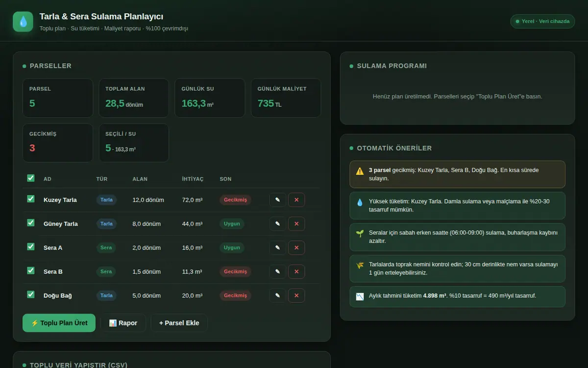Add a parcel with Parsel Ekle
Screen dimensions: 588x368
(x=179, y=323)
